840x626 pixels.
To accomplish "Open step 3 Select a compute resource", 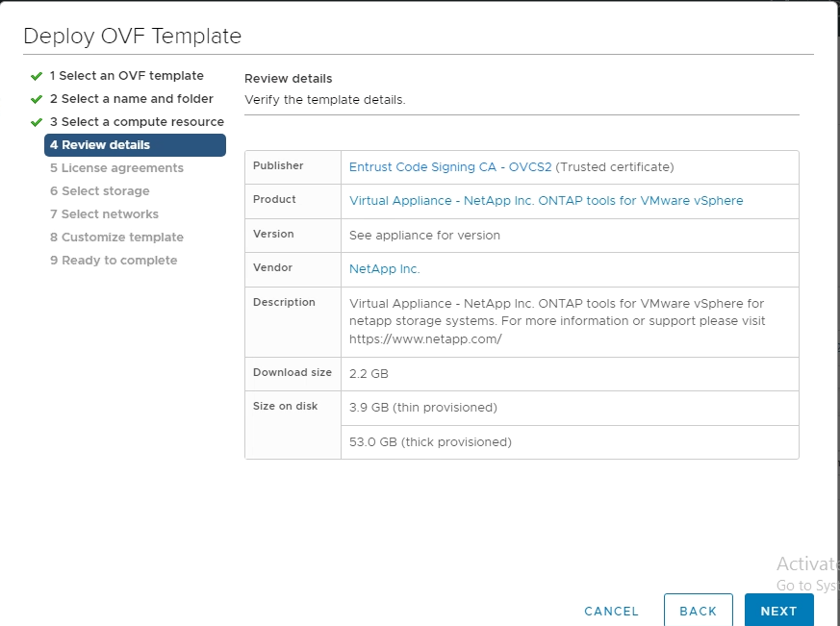I will pos(137,122).
